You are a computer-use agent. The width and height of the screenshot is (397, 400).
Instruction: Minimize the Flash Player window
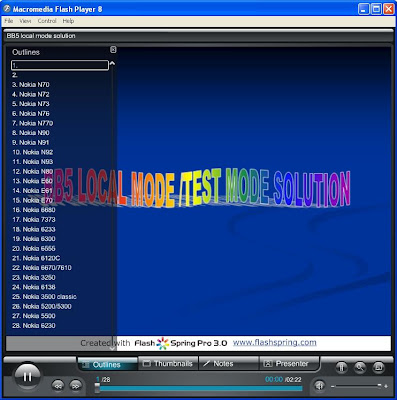coord(364,9)
